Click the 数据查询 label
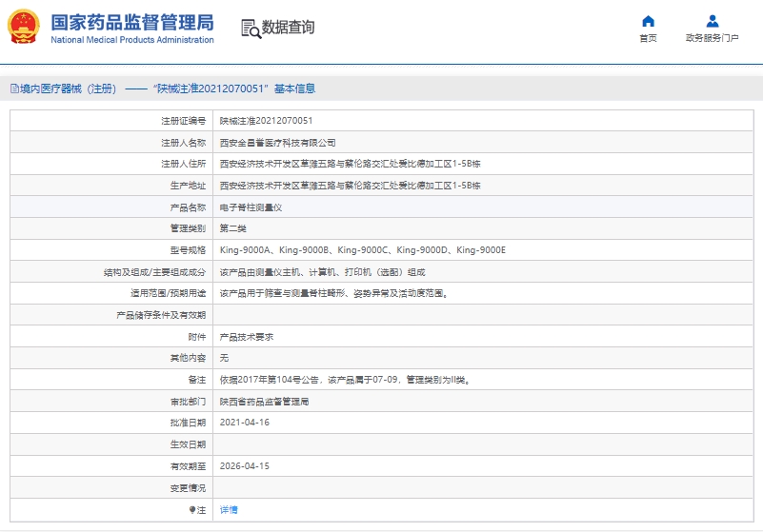763x532 pixels. coord(288,28)
